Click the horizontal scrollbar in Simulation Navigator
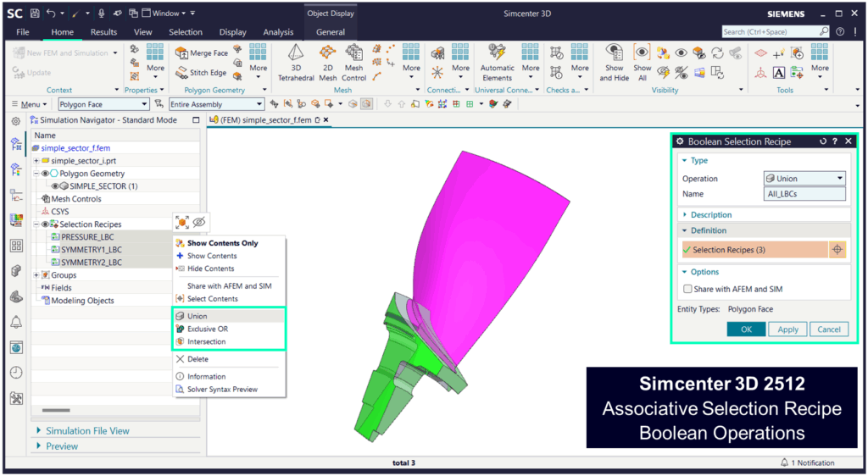Screen dimensions: 868x476 (x=85, y=410)
